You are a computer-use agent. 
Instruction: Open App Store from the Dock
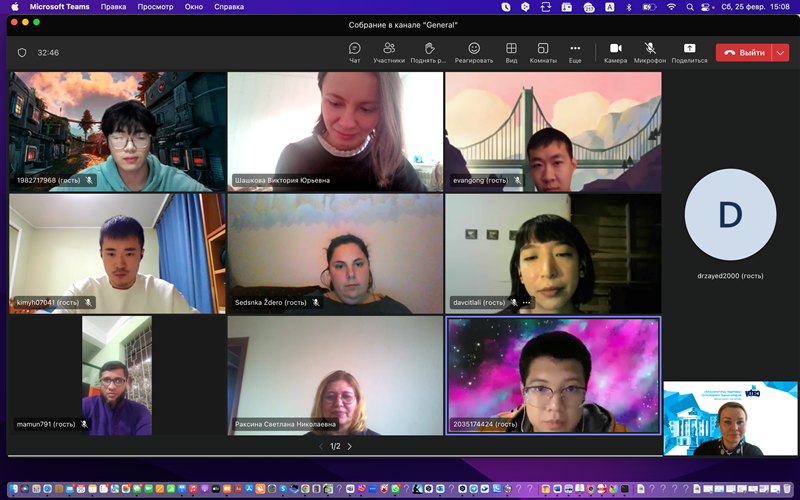click(249, 489)
